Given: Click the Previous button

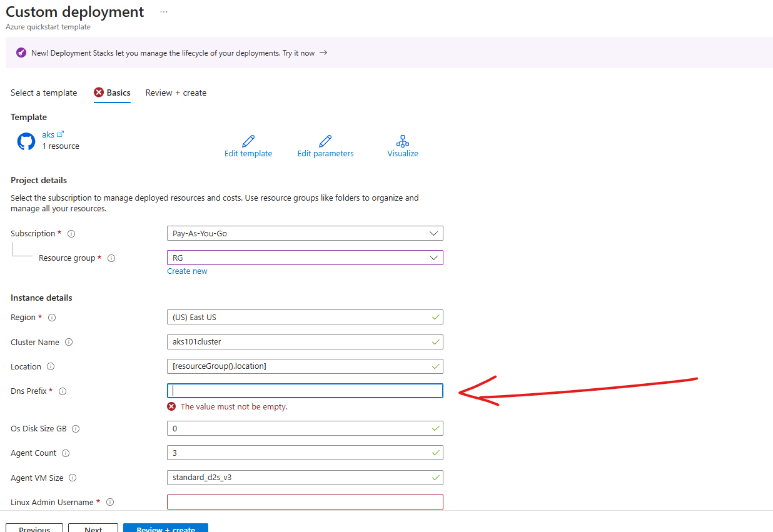Looking at the screenshot, I should [34, 528].
